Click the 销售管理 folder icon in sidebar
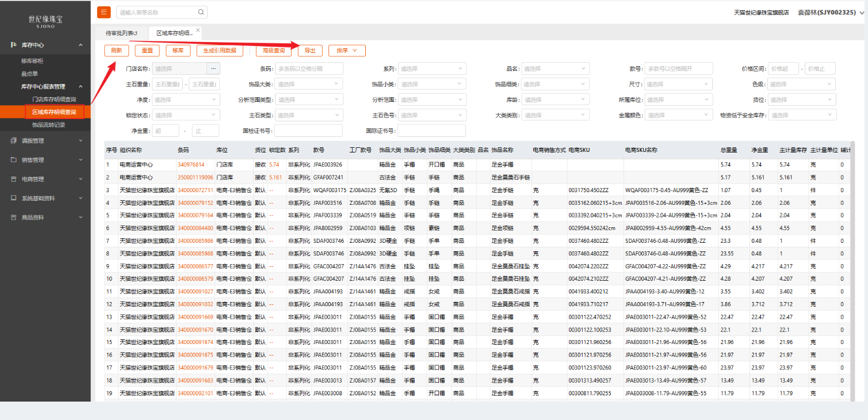This screenshot has width=868, height=420. click(x=13, y=160)
